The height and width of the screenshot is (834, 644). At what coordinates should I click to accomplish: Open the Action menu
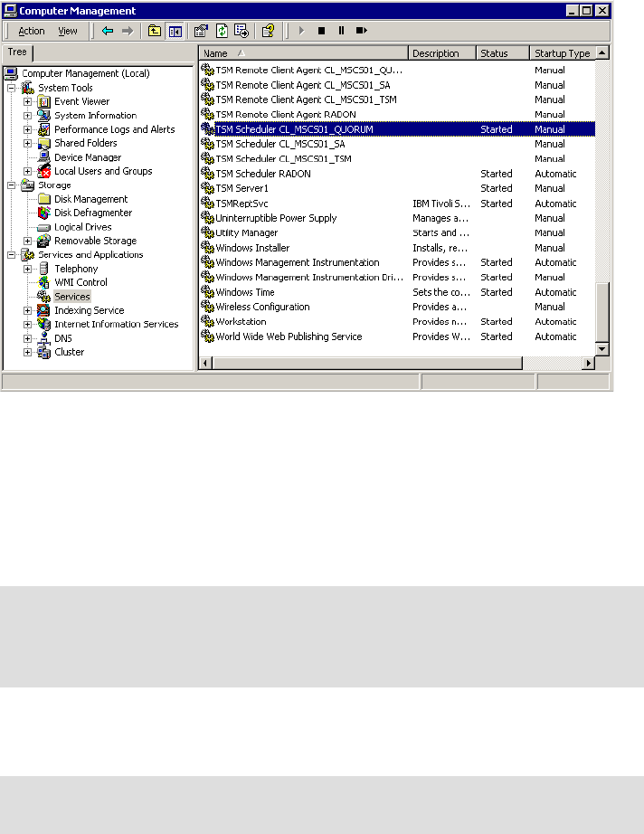(x=32, y=31)
